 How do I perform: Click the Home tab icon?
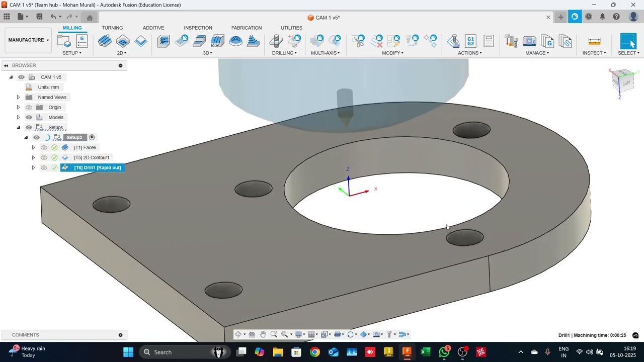pyautogui.click(x=90, y=18)
